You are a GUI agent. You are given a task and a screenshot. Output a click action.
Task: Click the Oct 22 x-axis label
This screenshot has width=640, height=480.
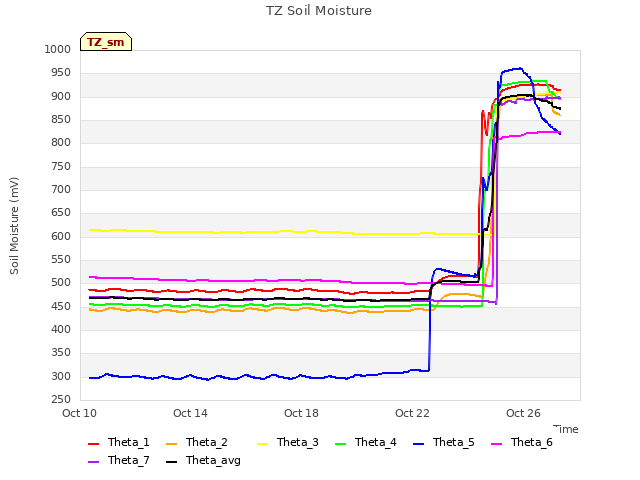click(412, 413)
